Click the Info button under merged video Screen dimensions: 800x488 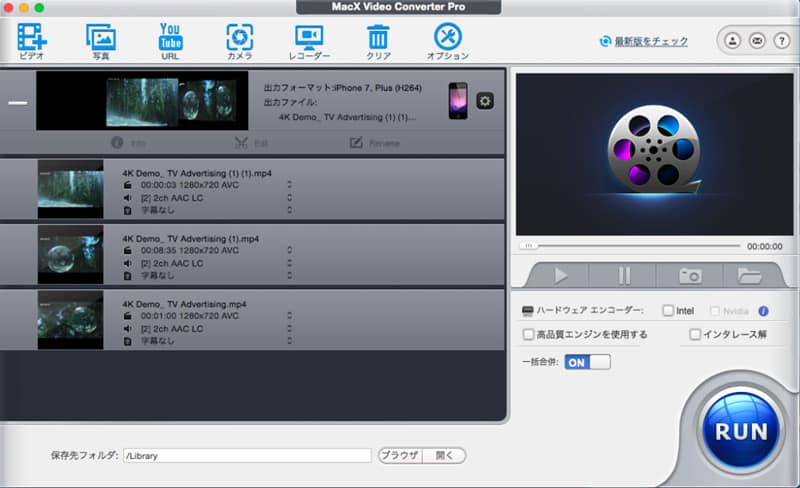[129, 143]
